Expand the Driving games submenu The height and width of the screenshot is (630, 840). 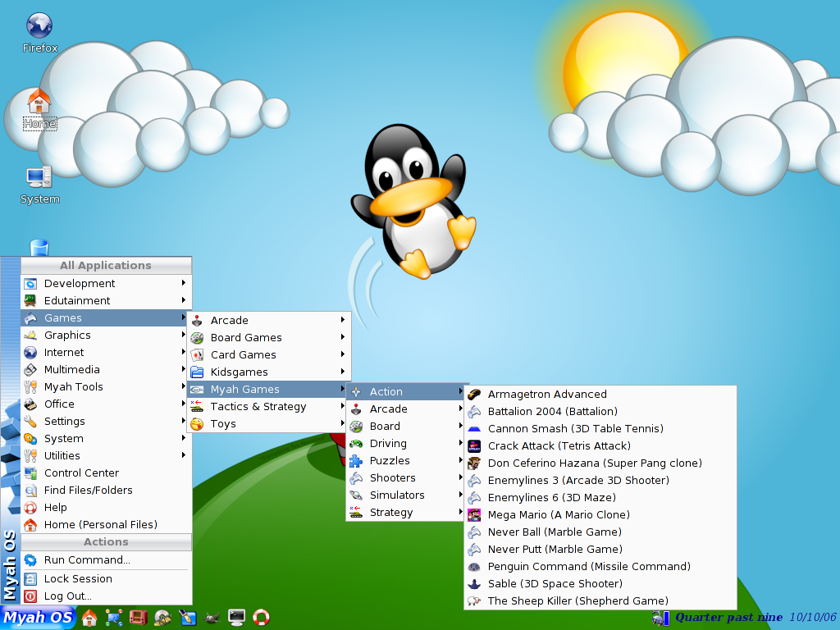tap(405, 444)
